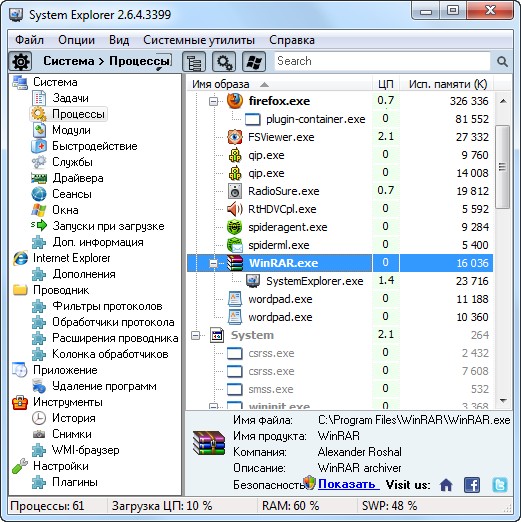Image resolution: width=521 pixels, height=522 pixels.
Task: Select WMI-браузер in the sidebar
Action: tap(85, 450)
